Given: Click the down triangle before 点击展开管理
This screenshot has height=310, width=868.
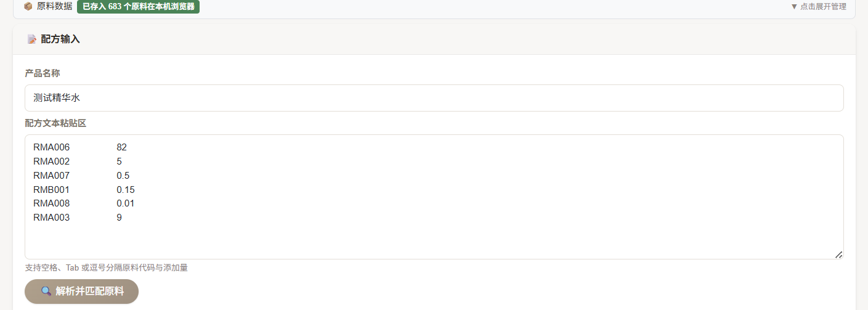Looking at the screenshot, I should (794, 7).
